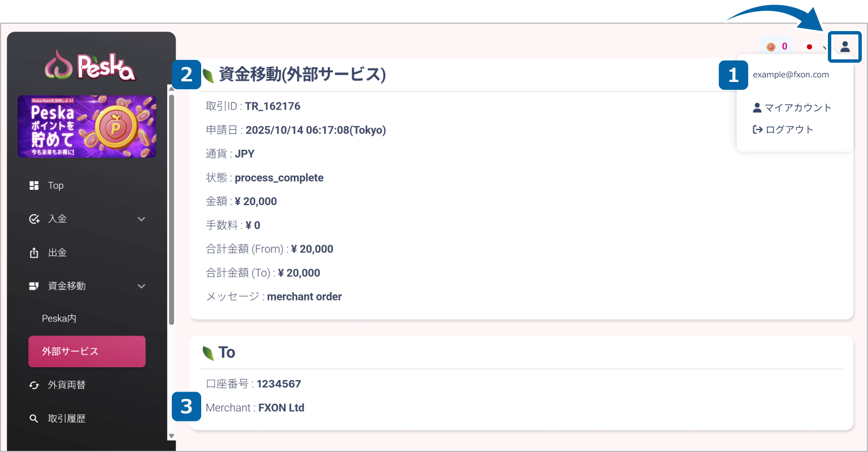Expand the 入金 submenu chevron
Screen dimensions: 868x452
[141, 219]
